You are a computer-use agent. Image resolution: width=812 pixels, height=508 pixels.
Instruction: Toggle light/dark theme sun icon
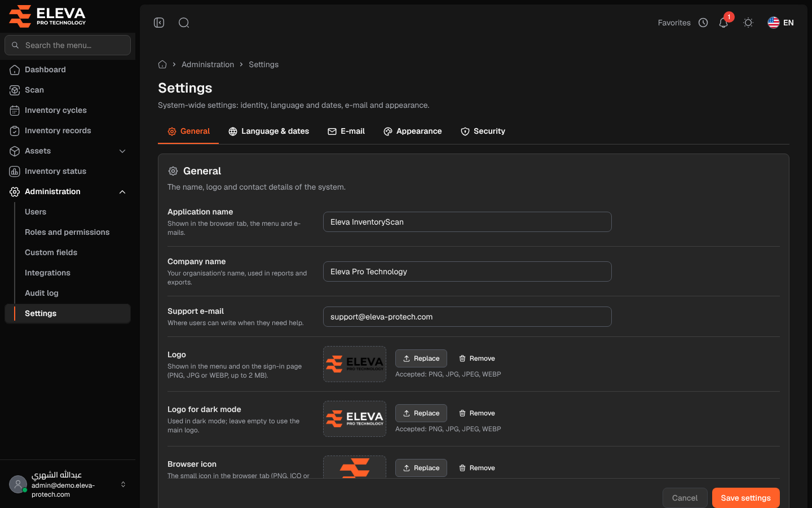(748, 23)
